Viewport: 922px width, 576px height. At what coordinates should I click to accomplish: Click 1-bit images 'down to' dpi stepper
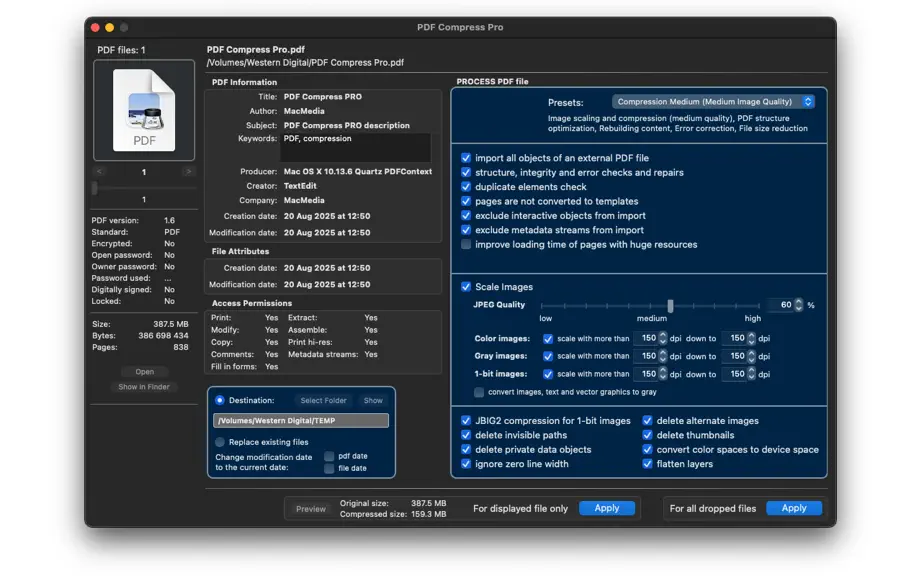point(751,374)
